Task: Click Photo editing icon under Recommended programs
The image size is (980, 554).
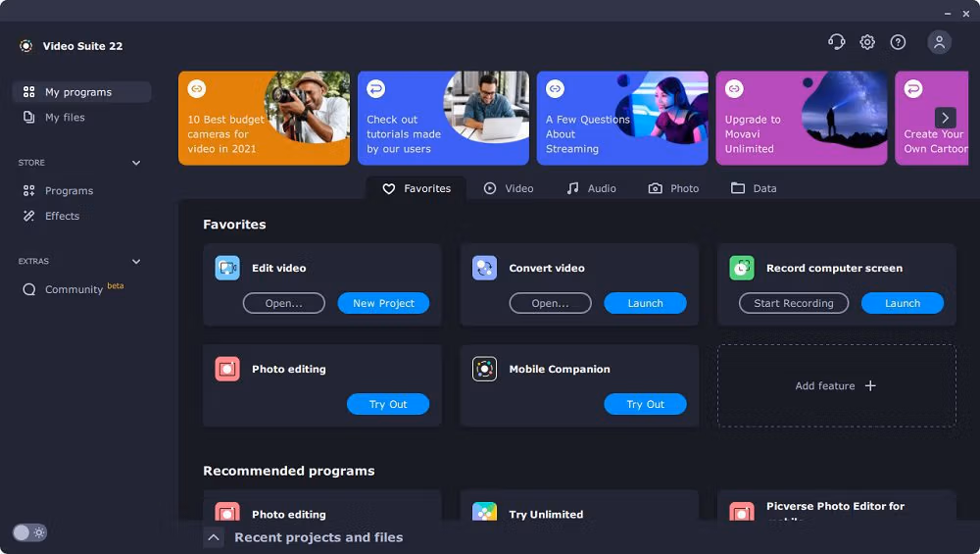Action: 227,512
